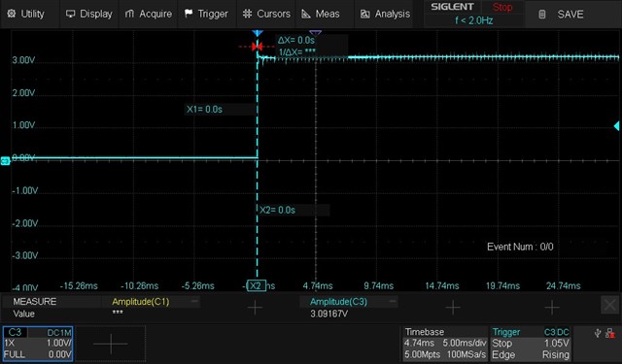
Task: Open the Trigger flag menu
Action: click(x=207, y=14)
